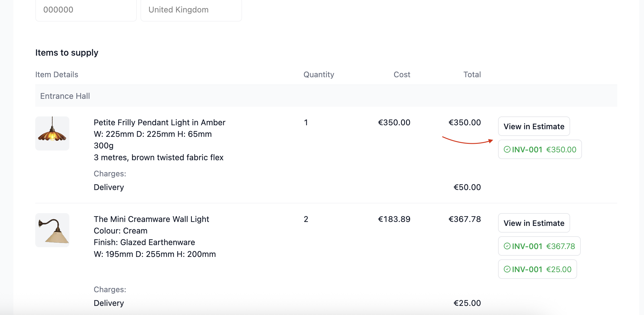
Task: Click The Mini Creamware Wall Light item name
Action: pyautogui.click(x=151, y=219)
